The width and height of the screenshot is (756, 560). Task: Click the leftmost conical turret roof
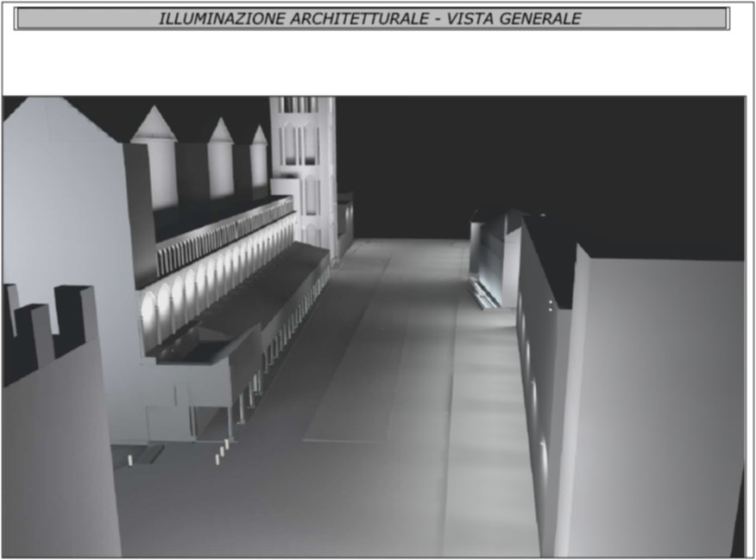154,125
